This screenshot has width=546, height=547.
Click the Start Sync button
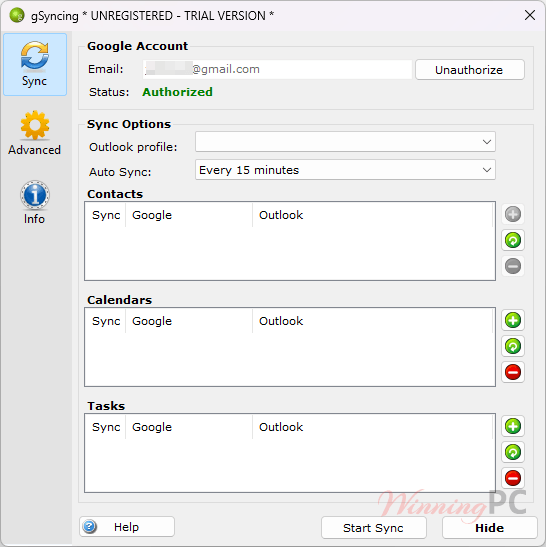pyautogui.click(x=373, y=528)
